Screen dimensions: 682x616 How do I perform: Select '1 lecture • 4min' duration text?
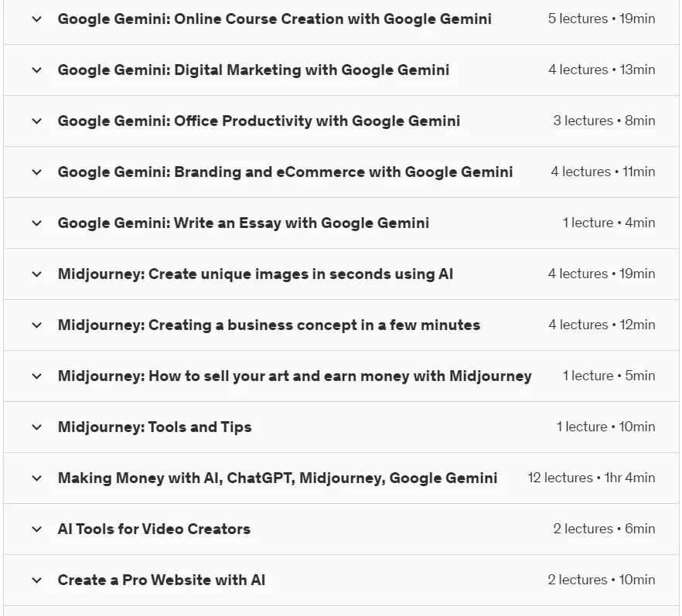[609, 223]
